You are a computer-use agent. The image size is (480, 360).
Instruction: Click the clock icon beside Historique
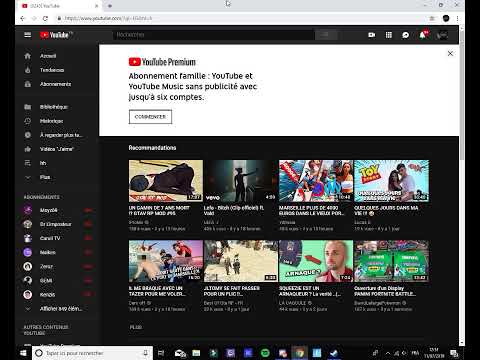28,121
